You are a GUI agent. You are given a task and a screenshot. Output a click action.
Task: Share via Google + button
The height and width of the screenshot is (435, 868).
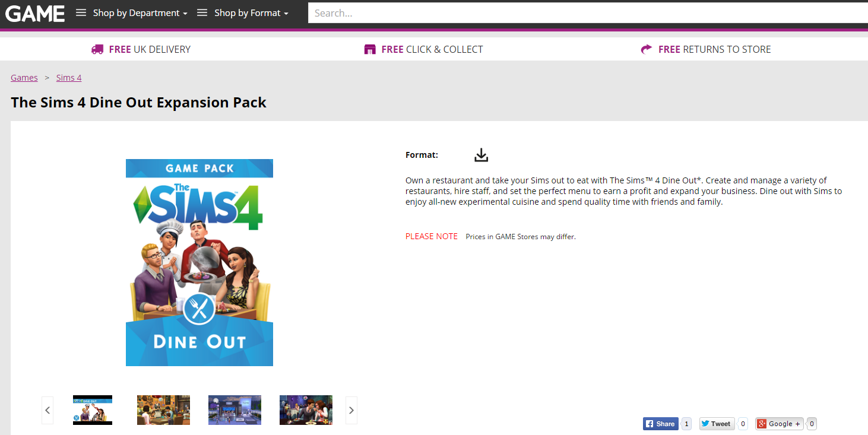(x=780, y=424)
